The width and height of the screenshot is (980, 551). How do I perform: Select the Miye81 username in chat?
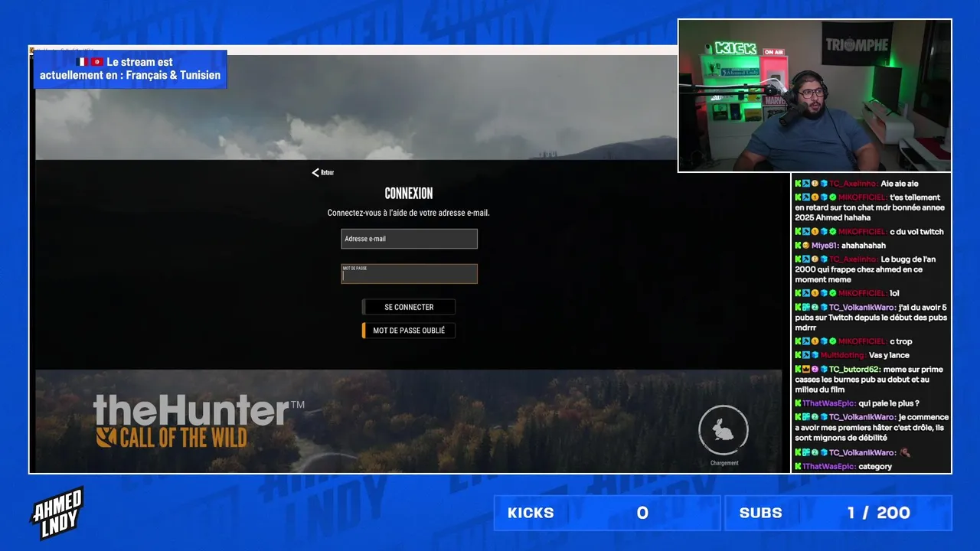825,246
